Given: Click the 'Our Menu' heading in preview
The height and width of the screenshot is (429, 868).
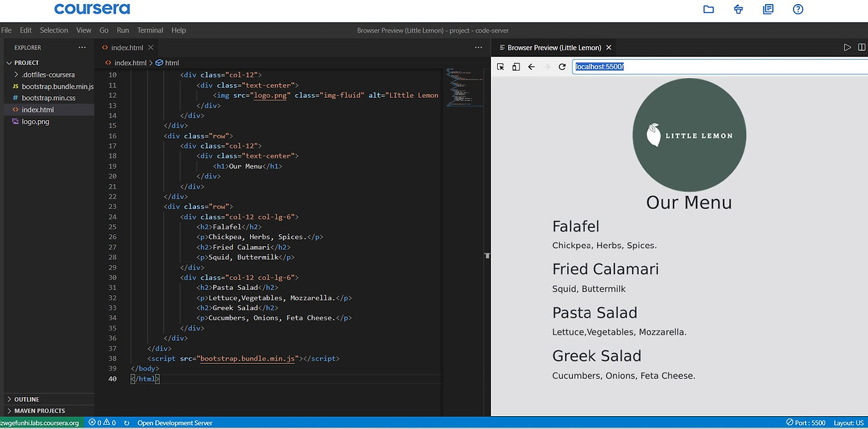Looking at the screenshot, I should pyautogui.click(x=689, y=202).
